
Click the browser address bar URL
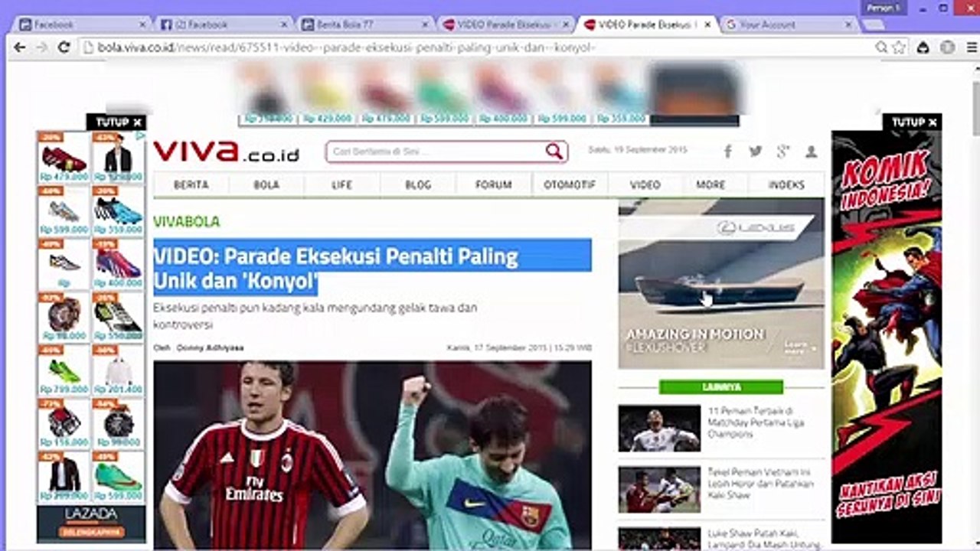pos(348,47)
